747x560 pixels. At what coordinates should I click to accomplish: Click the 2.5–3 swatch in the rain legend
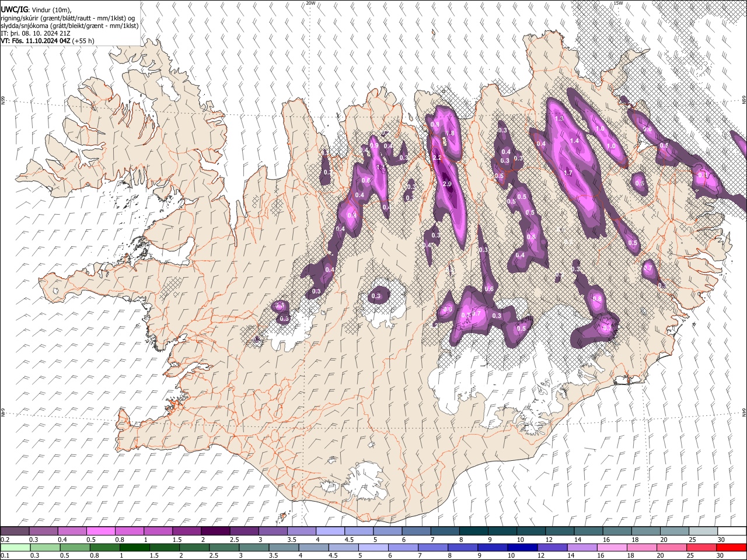[x=224, y=548]
